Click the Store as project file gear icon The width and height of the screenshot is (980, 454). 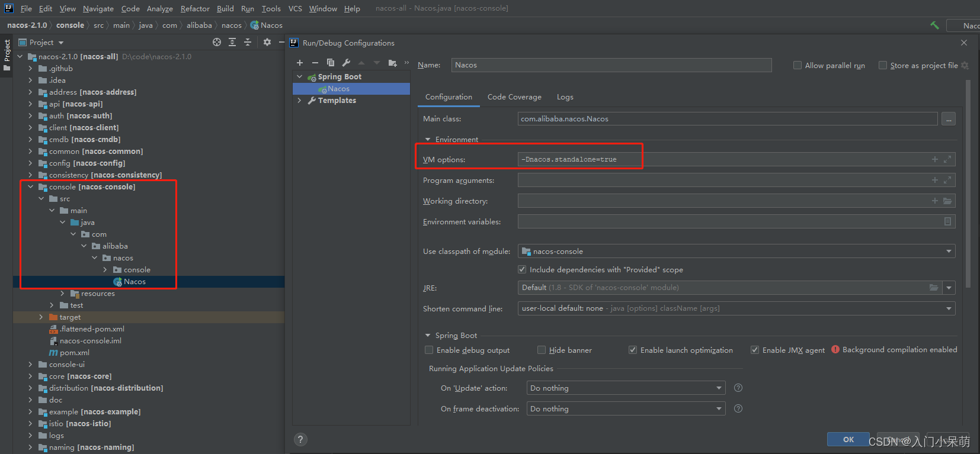(965, 65)
